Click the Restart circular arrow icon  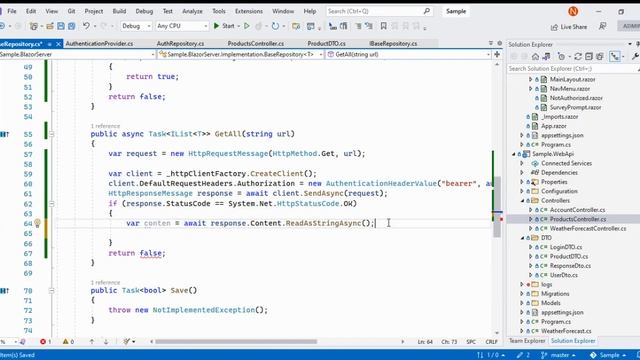pyautogui.click(x=276, y=26)
